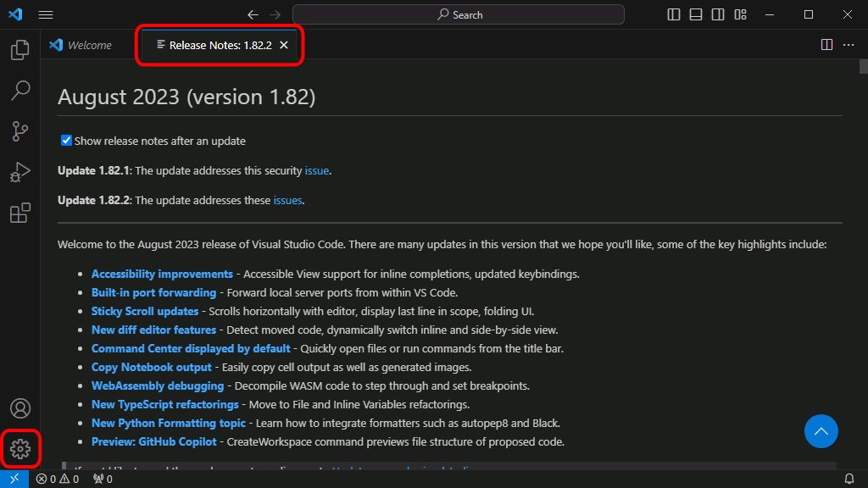Toggle the primary side bar layout icon
The image size is (868, 488).
click(x=674, y=14)
